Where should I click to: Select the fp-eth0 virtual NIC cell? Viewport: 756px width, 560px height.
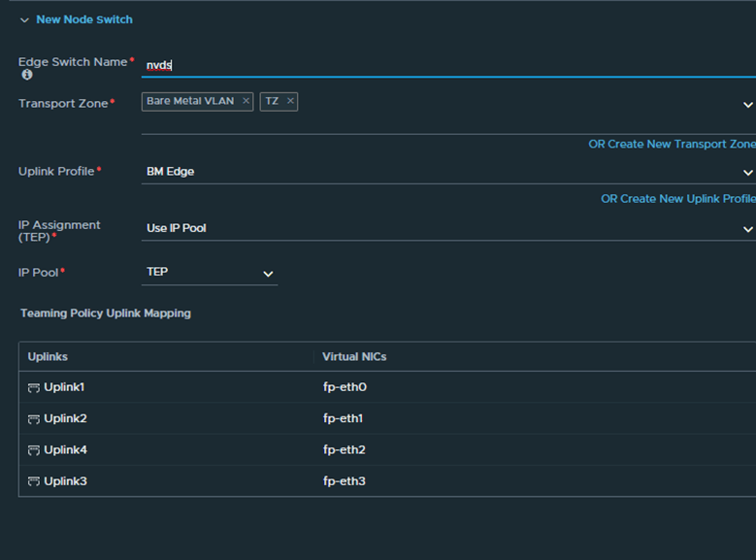(x=345, y=387)
